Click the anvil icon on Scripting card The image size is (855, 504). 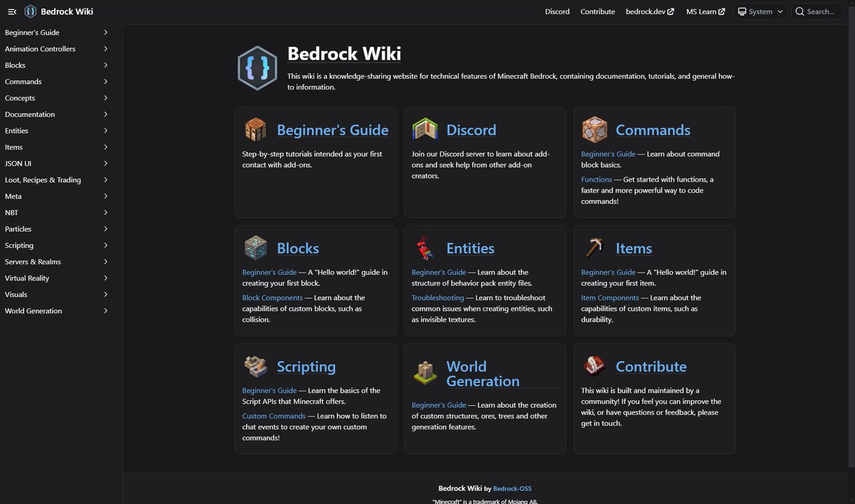255,366
